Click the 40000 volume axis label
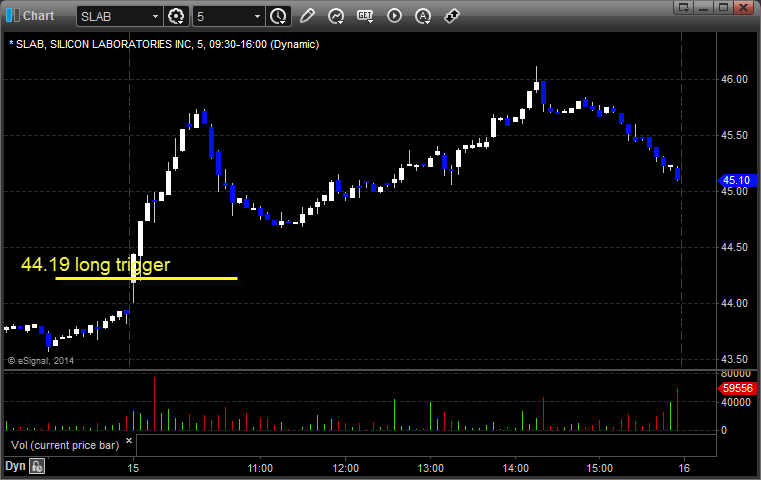 tap(736, 402)
